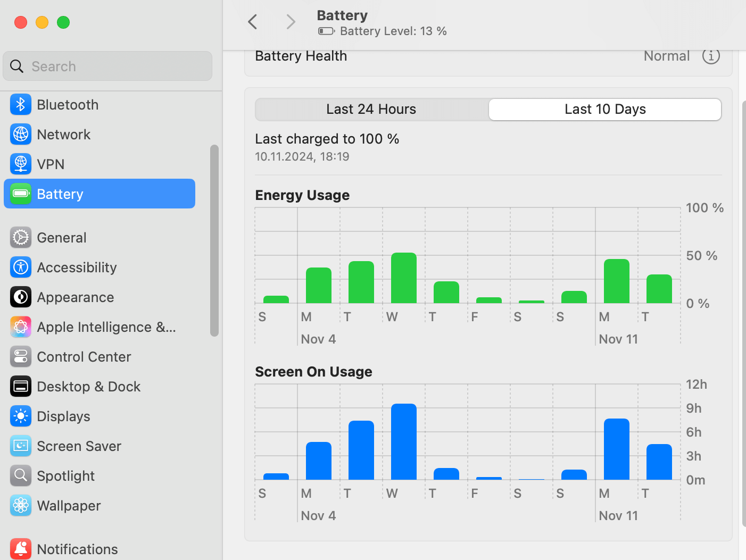Open the Network settings globe icon
The width and height of the screenshot is (746, 560).
pyautogui.click(x=21, y=135)
